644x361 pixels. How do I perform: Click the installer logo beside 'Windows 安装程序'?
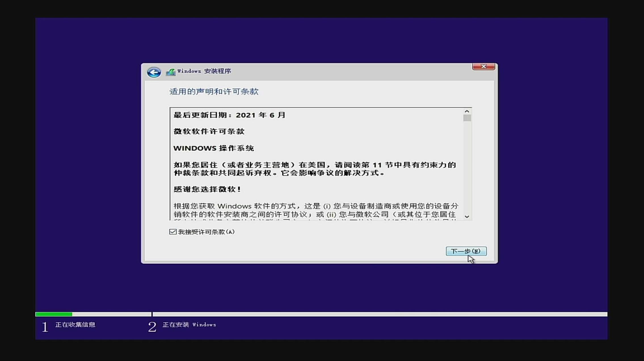click(x=171, y=71)
